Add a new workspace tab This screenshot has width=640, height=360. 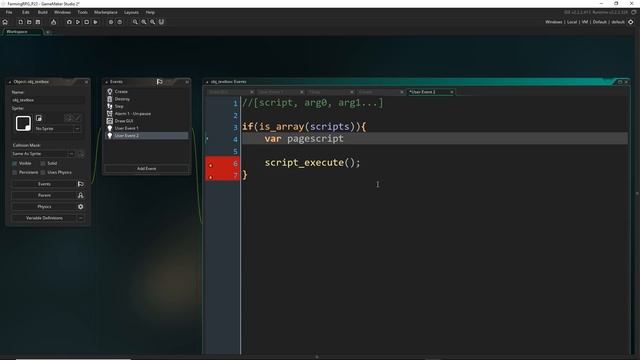tap(48, 32)
